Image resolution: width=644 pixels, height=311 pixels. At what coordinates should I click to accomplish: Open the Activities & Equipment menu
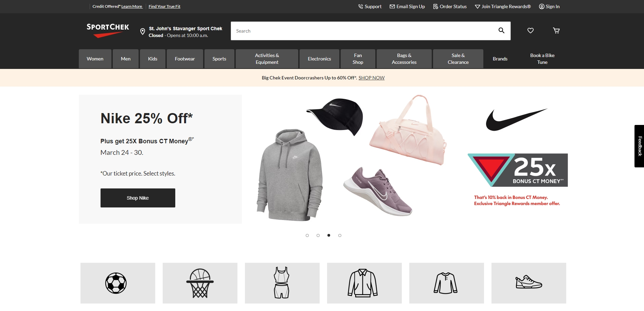click(267, 59)
